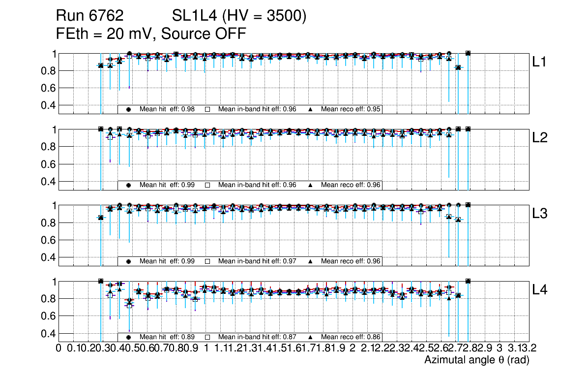Select the 'Mean reco eff: 0.95' legend text
Image resolution: width=588 pixels, height=380 pixels.
[x=351, y=109]
